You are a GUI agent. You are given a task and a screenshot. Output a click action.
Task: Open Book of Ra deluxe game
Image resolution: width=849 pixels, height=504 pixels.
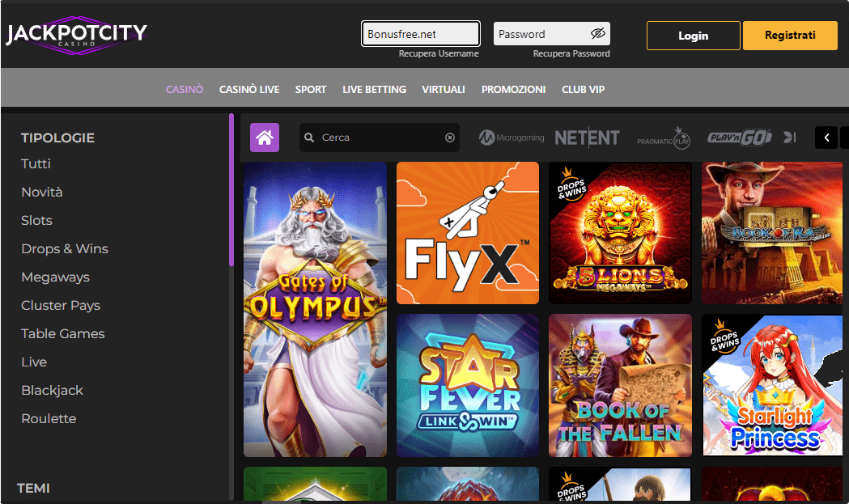[772, 233]
